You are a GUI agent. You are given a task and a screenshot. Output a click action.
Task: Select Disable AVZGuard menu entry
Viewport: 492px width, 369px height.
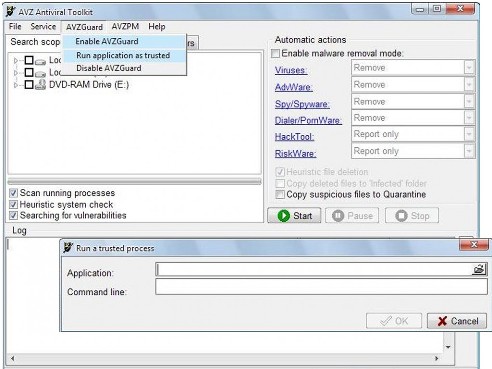pyautogui.click(x=124, y=68)
